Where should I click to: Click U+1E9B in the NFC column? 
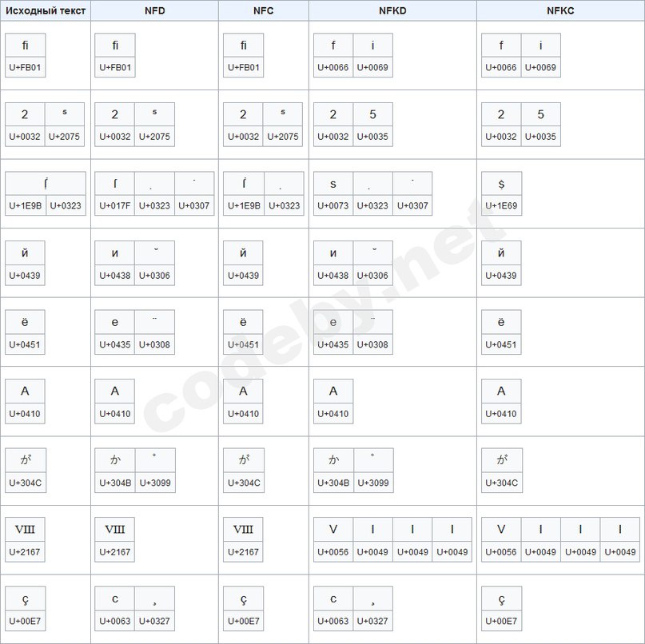[244, 205]
